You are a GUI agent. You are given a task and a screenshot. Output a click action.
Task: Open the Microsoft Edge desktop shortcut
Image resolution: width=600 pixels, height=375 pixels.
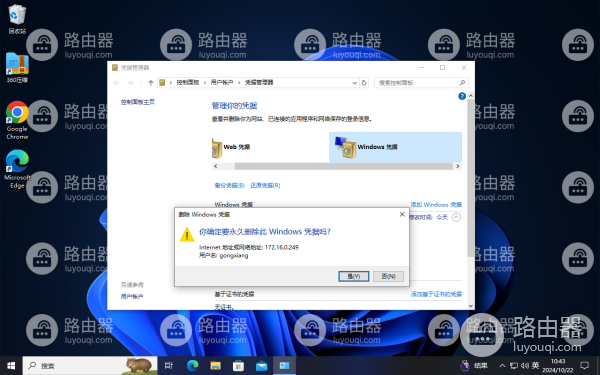click(17, 169)
